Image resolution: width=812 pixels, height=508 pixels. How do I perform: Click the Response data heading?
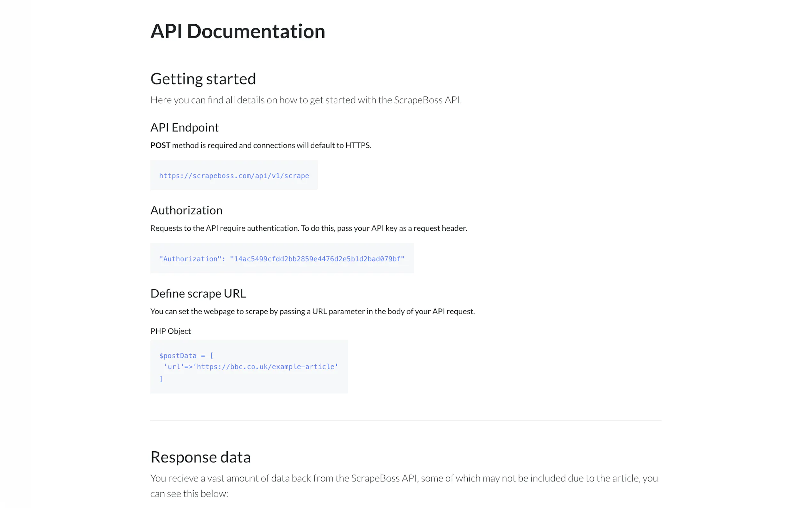tap(200, 457)
